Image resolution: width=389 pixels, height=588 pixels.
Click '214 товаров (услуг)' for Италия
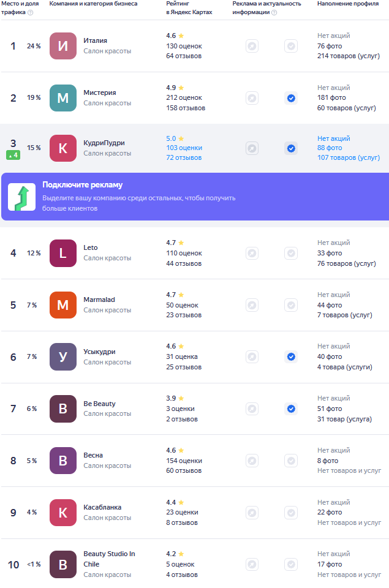coord(349,56)
